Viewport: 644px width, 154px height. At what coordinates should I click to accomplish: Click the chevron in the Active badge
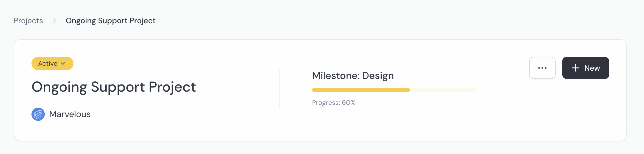[63, 63]
